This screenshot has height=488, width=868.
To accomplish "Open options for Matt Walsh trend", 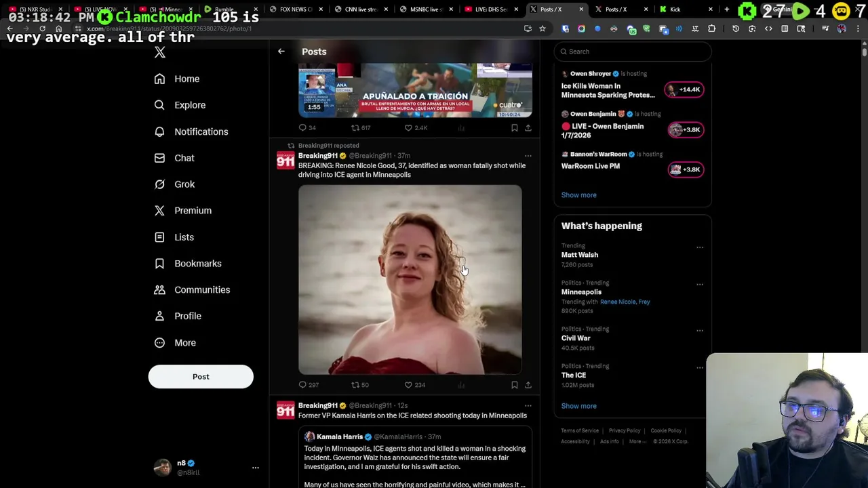I will pyautogui.click(x=700, y=247).
